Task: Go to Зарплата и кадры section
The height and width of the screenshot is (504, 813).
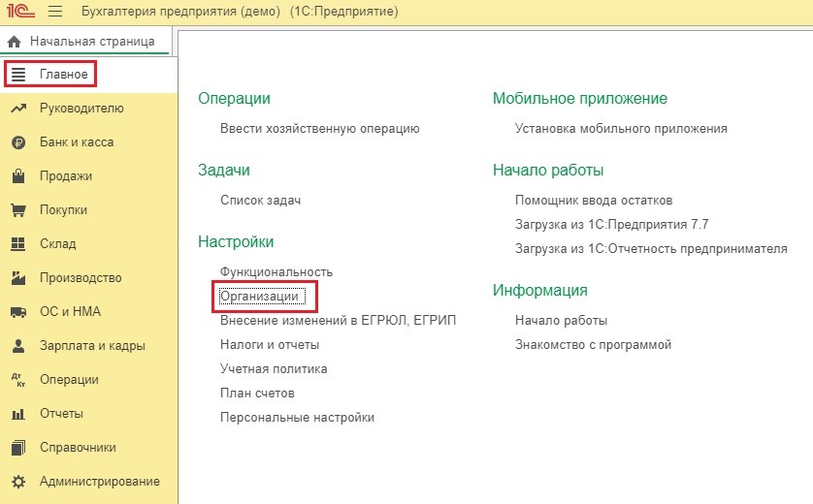Action: pyautogui.click(x=92, y=346)
